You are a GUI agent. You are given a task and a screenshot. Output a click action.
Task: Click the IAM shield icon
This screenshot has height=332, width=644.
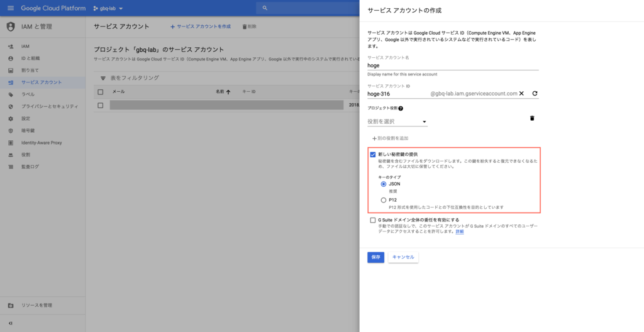click(x=11, y=26)
